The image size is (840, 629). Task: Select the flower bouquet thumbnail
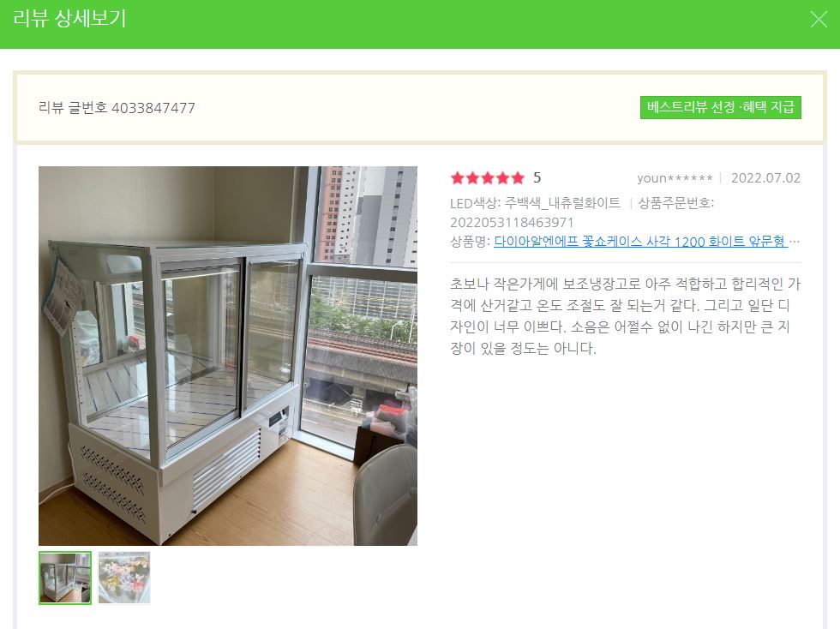pos(124,578)
